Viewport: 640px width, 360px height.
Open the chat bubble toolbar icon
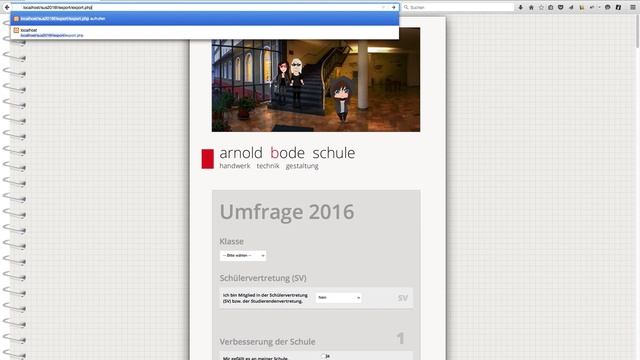click(x=608, y=7)
